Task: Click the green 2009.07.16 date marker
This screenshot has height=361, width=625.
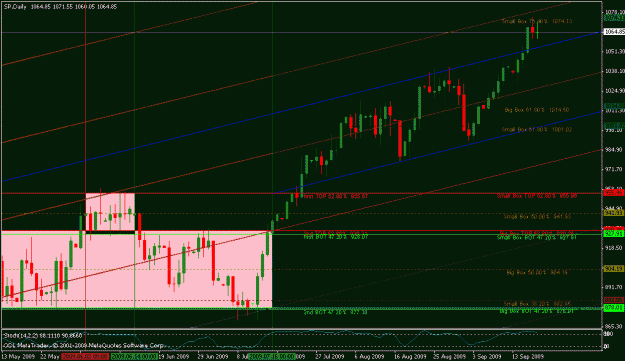Action: point(272,356)
